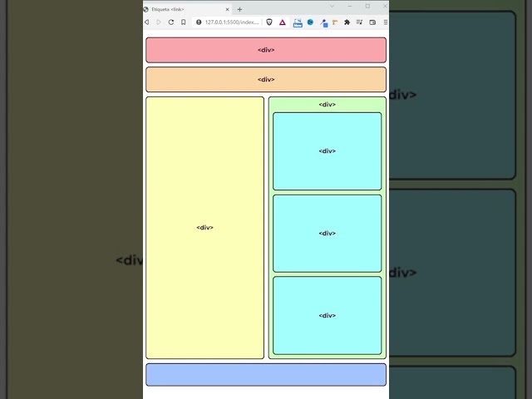Open the Brave Rewards triangle icon
This screenshot has height=399, width=532.
(x=283, y=22)
